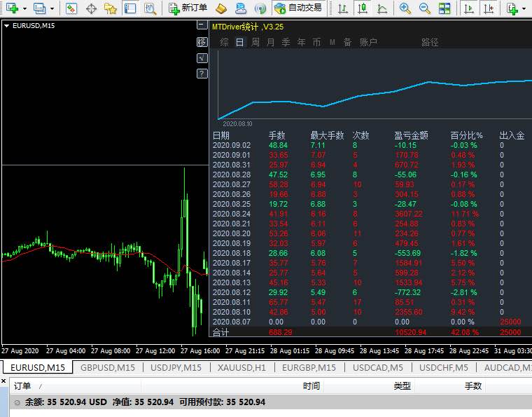Toggle chart shift icon
Viewport: 532px width, 417px height.
[x=489, y=8]
